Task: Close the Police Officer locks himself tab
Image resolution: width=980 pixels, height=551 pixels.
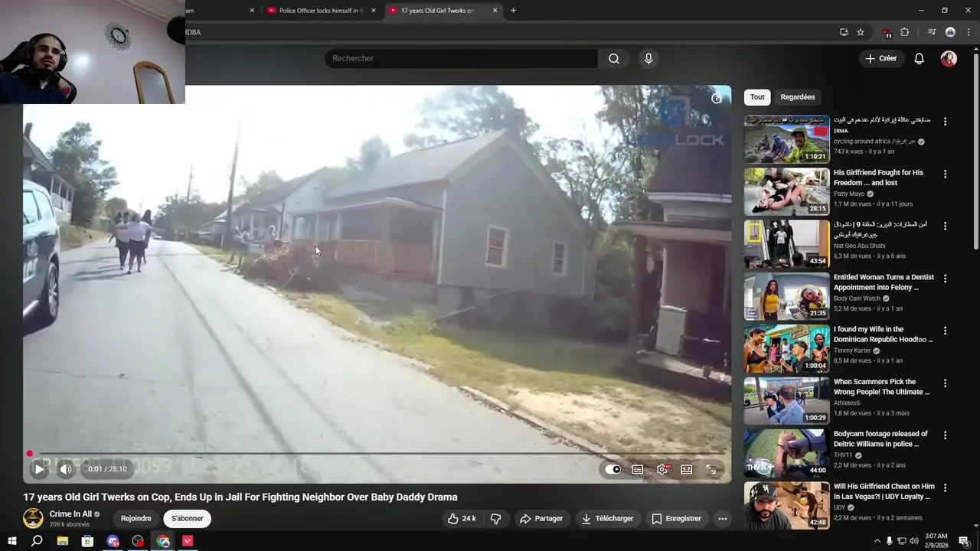Action: coord(374,11)
